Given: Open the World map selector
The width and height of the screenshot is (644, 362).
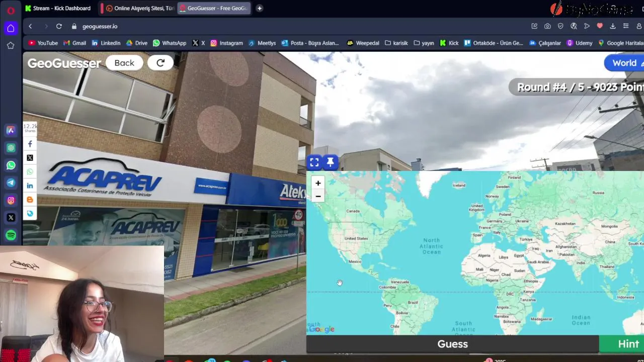Looking at the screenshot, I should 624,63.
